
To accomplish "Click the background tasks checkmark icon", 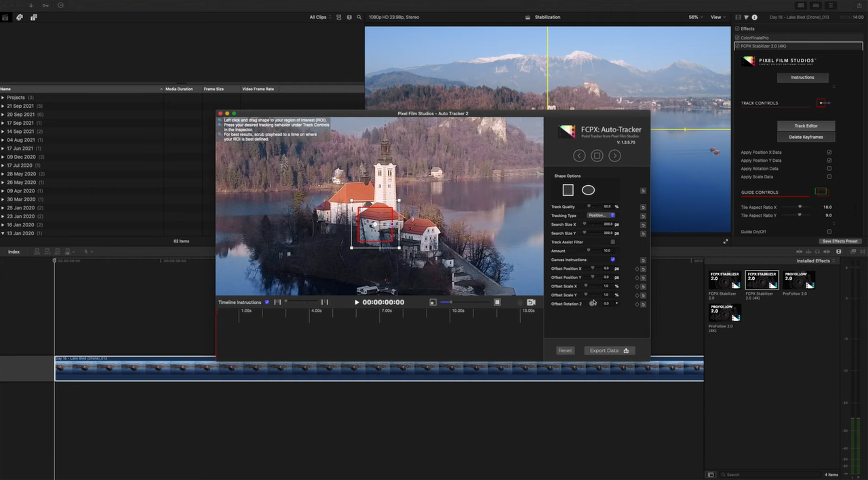I will point(61,5).
